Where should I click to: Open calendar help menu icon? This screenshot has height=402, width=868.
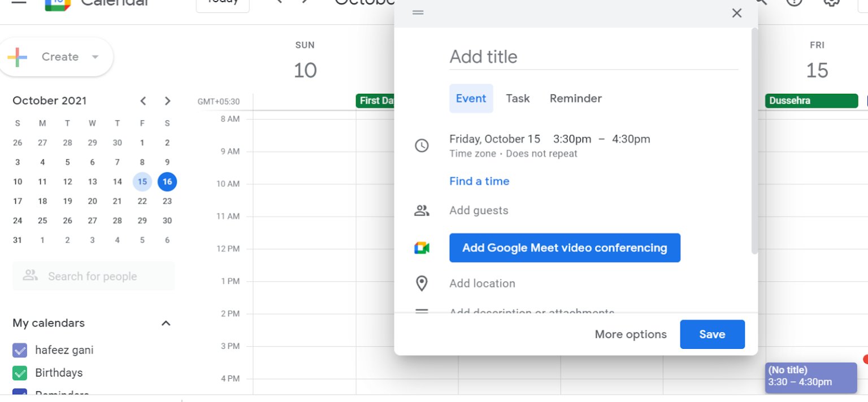pyautogui.click(x=794, y=2)
